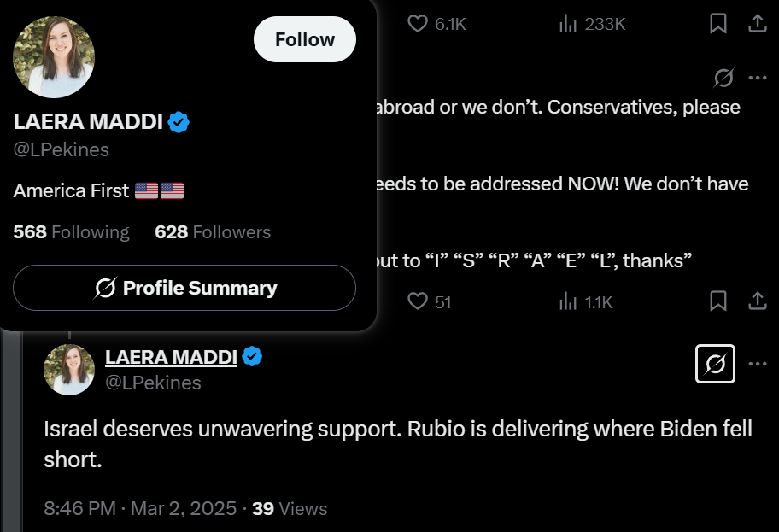Open the hover card profile avatar
779x532 pixels.
coord(54,57)
